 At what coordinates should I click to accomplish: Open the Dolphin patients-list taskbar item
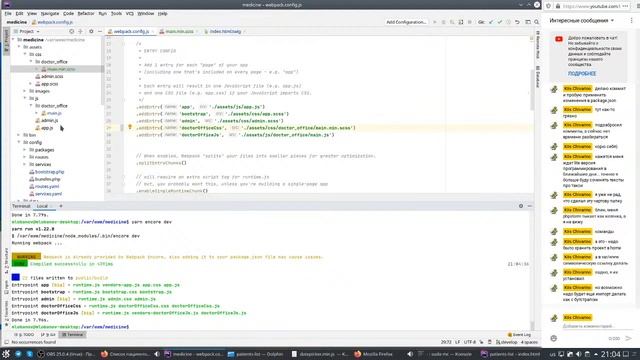pos(256,354)
